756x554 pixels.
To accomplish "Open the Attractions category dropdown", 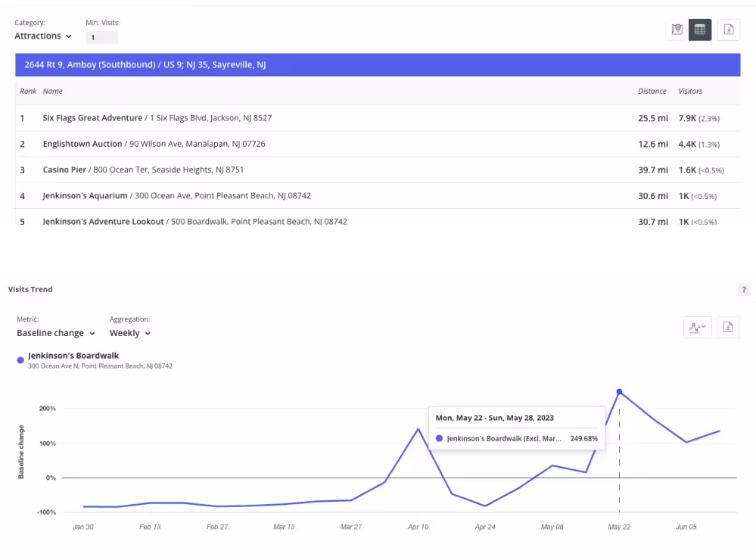I will [43, 36].
